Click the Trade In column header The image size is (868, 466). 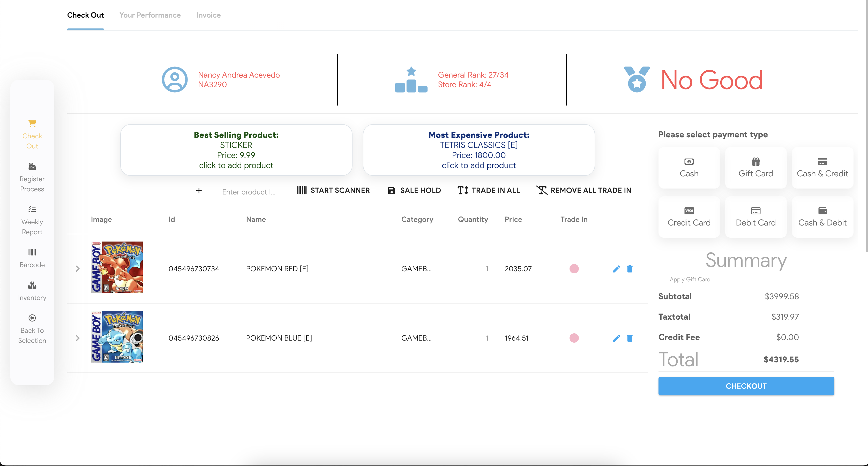coord(574,220)
